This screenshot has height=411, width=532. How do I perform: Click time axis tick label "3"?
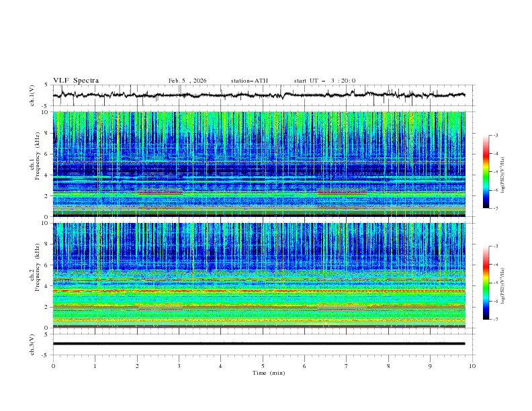179,366
